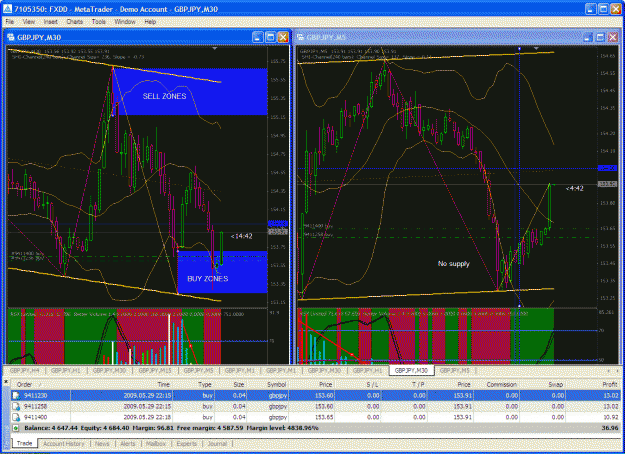Sort by the Profit column header

coord(610,384)
